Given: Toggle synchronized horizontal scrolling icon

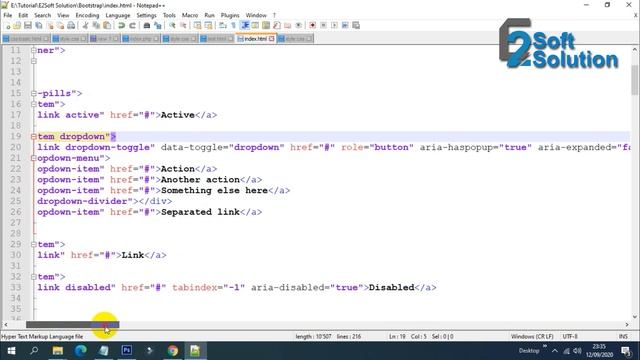Looking at the screenshot, I should (x=208, y=25).
